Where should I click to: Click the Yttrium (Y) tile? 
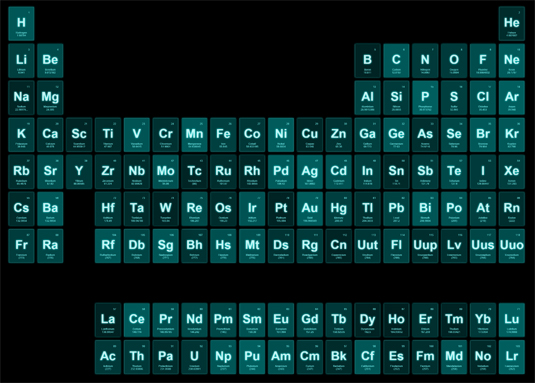point(79,172)
